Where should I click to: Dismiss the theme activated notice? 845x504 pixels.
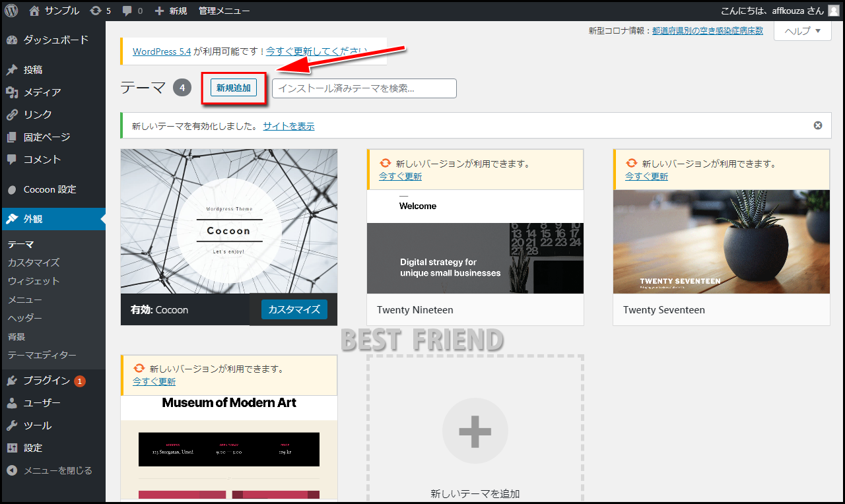tap(818, 125)
